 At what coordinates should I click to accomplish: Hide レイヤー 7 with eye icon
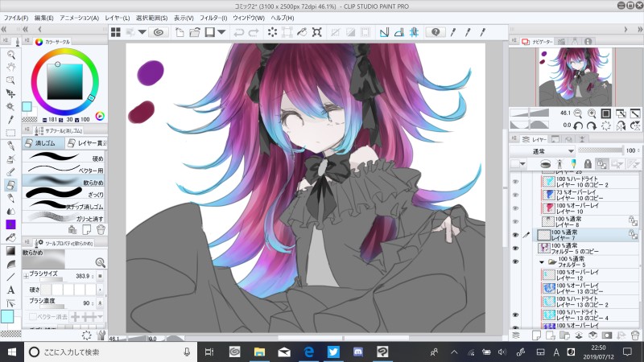pyautogui.click(x=515, y=235)
